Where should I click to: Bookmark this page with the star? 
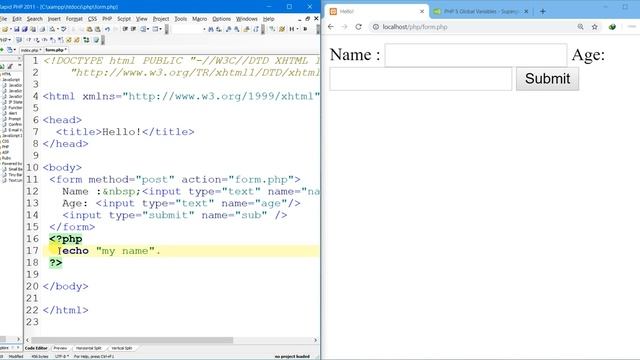coord(595,27)
